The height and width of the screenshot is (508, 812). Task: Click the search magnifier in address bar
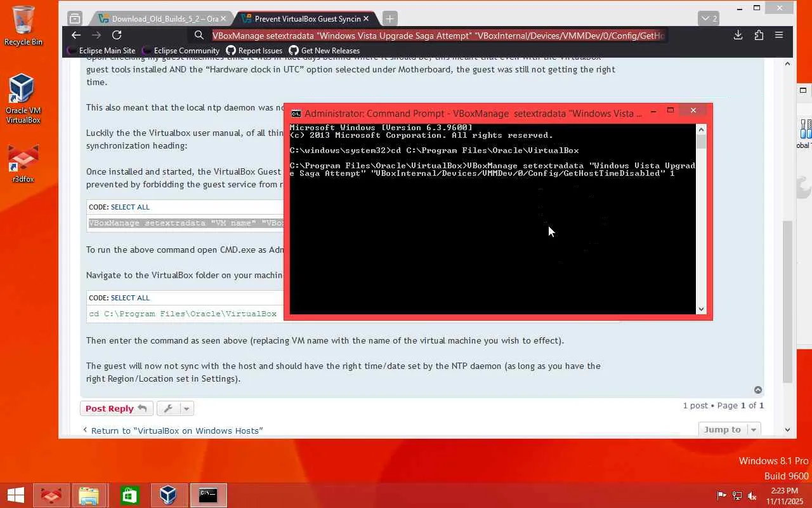click(199, 36)
